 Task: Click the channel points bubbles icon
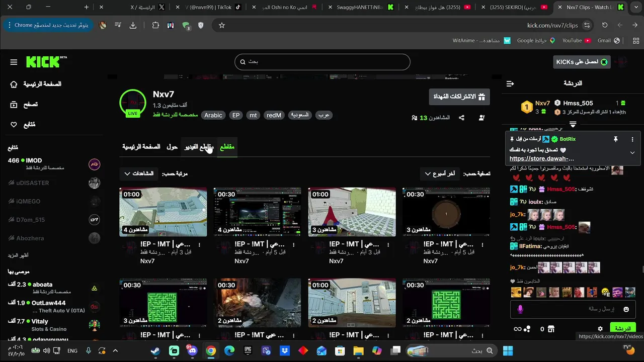pos(527,329)
